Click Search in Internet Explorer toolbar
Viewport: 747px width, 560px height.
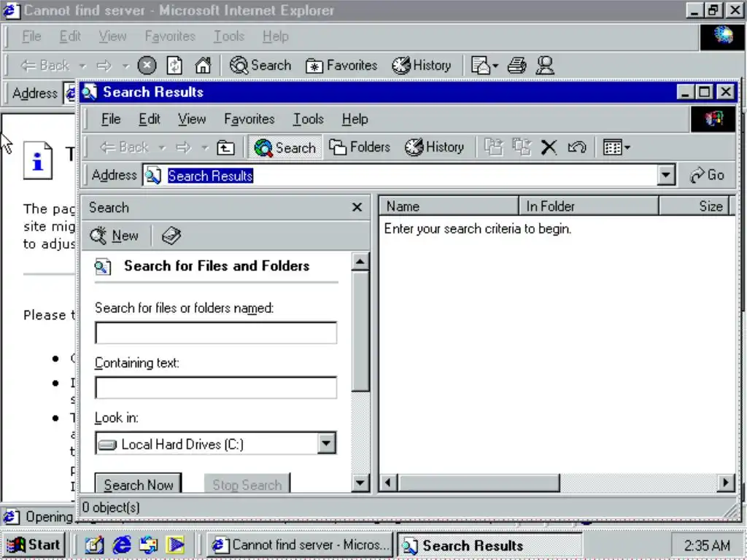click(x=260, y=65)
